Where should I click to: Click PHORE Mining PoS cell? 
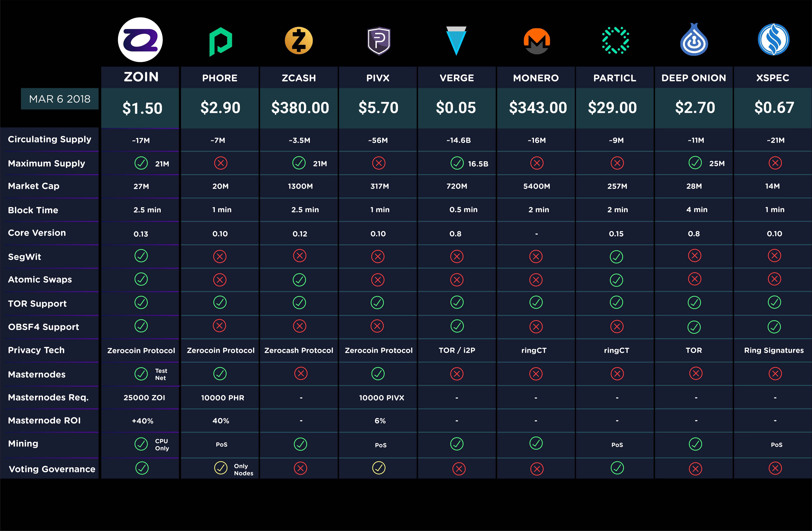[x=221, y=444]
